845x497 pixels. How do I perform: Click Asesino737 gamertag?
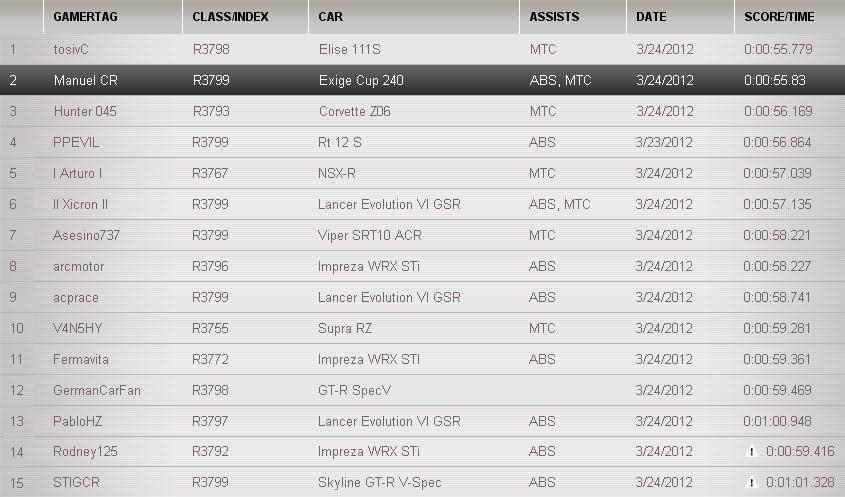coord(86,235)
